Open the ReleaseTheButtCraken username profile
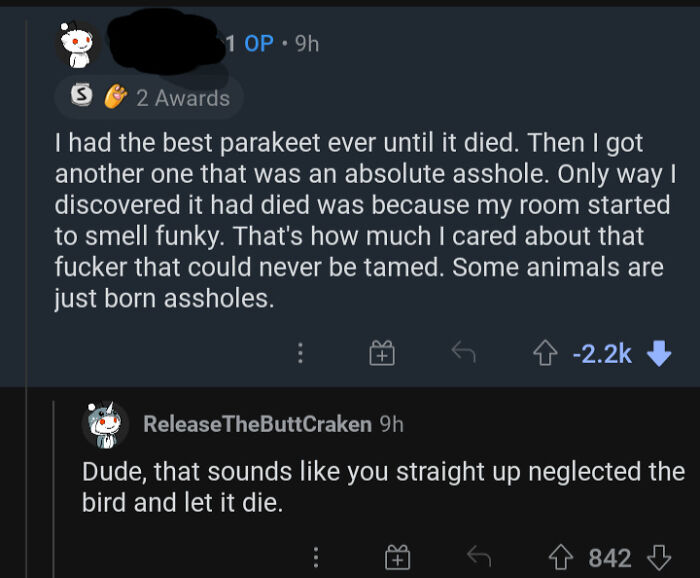 click(257, 424)
